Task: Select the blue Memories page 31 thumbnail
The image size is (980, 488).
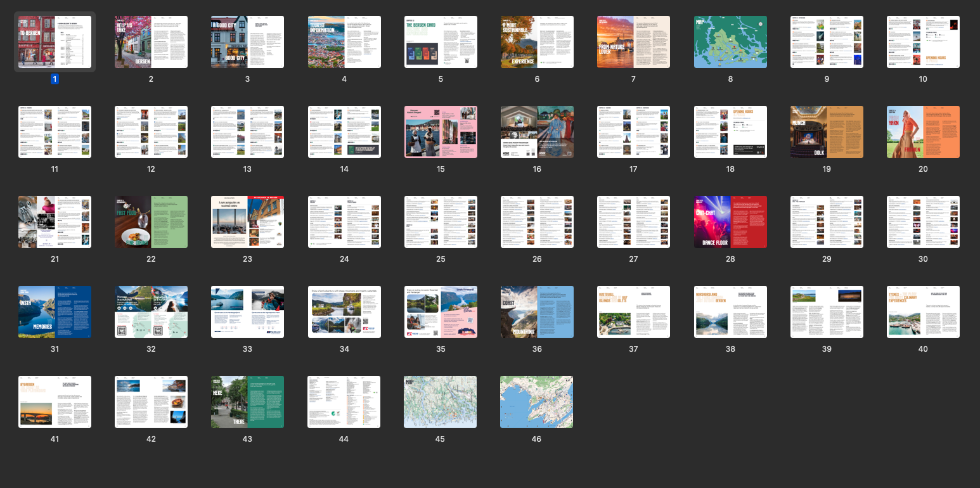Action: [55, 312]
